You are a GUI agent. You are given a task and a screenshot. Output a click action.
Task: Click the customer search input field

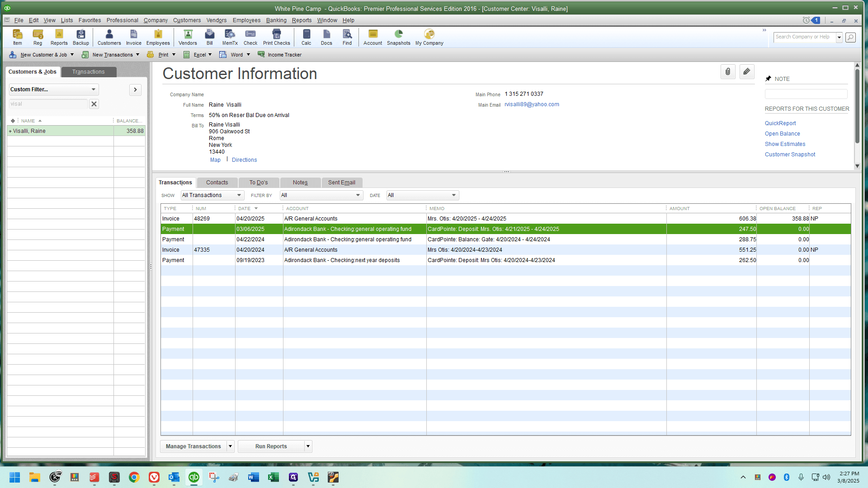point(48,104)
